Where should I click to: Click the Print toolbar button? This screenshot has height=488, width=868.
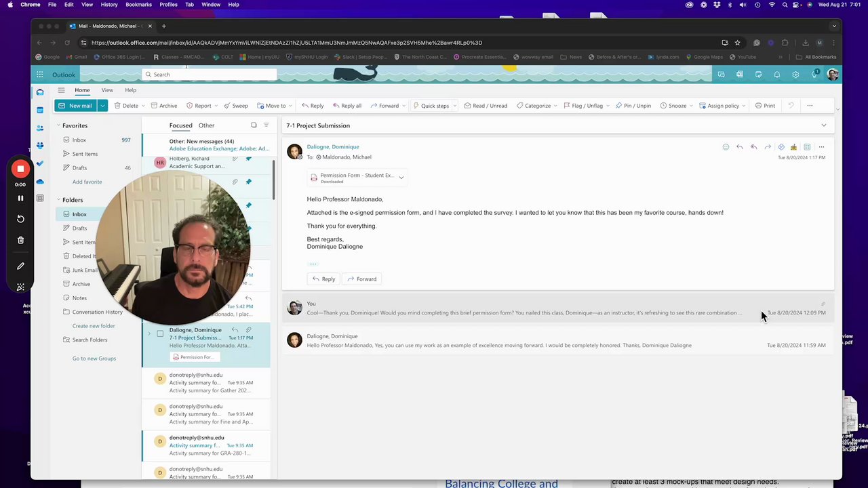click(765, 106)
